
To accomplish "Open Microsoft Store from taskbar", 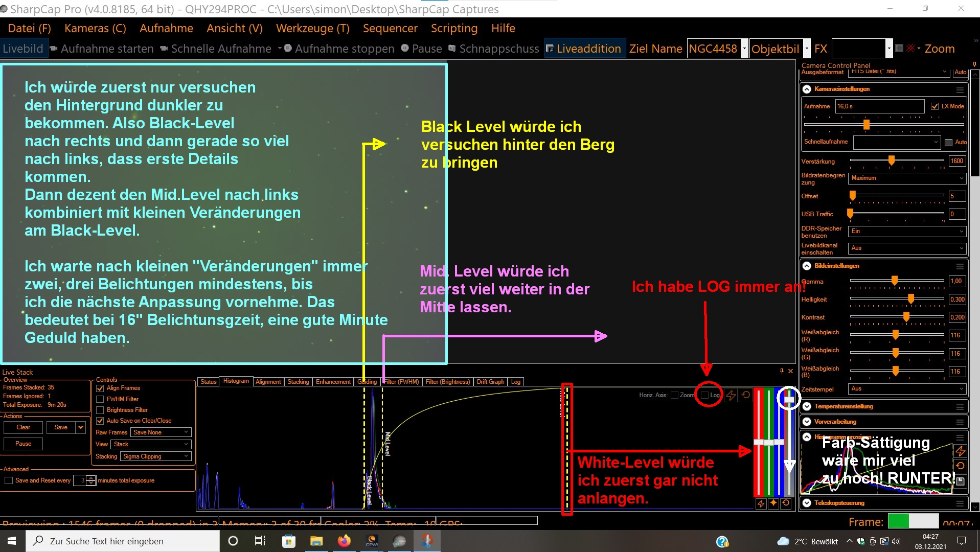I will click(x=289, y=541).
